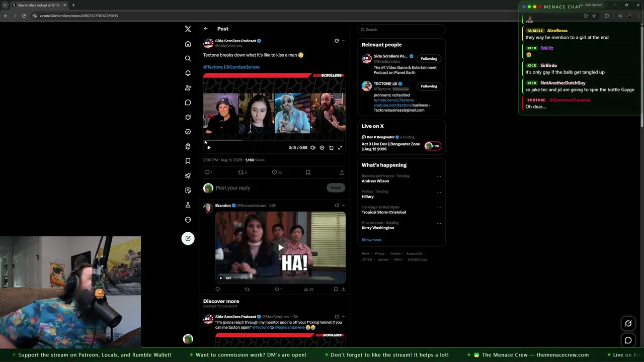Image resolution: width=644 pixels, height=362 pixels.
Task: Share Brandon's reply
Action: click(343, 289)
